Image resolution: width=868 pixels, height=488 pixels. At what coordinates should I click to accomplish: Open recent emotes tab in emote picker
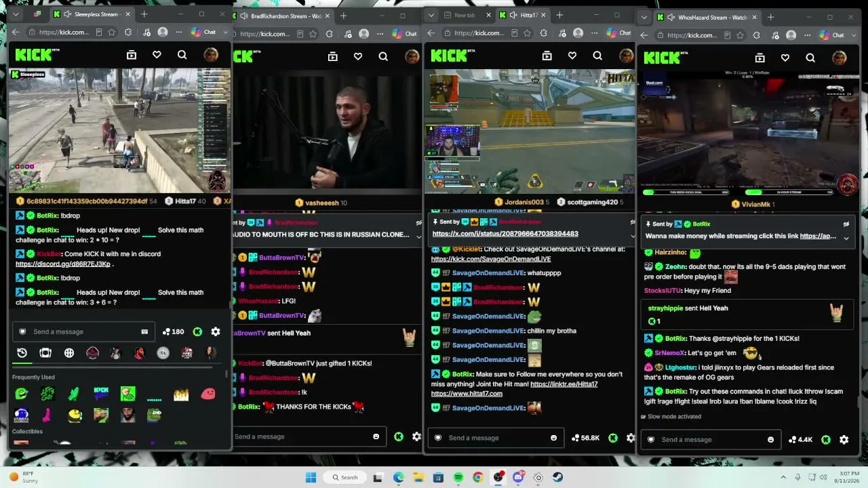click(x=22, y=353)
